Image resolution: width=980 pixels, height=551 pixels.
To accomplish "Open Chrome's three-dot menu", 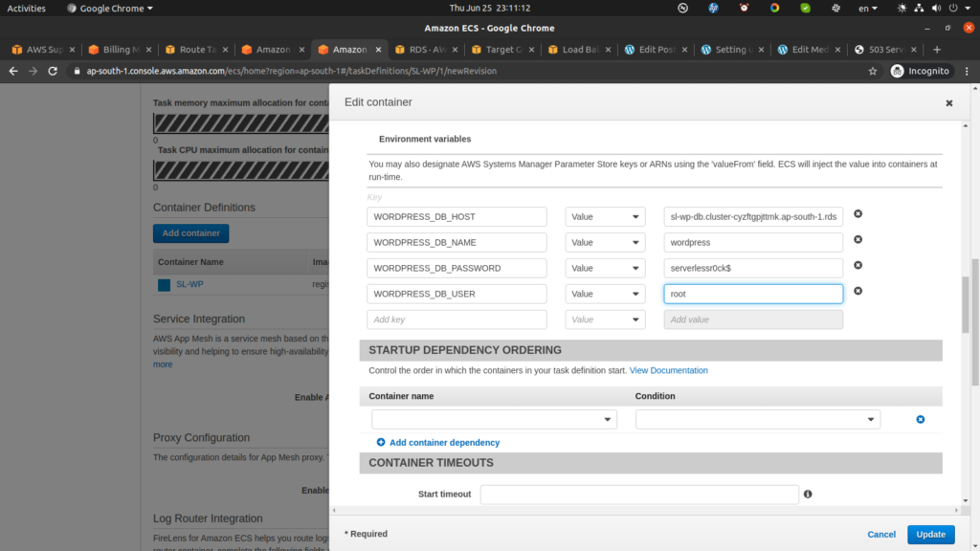I will click(967, 71).
